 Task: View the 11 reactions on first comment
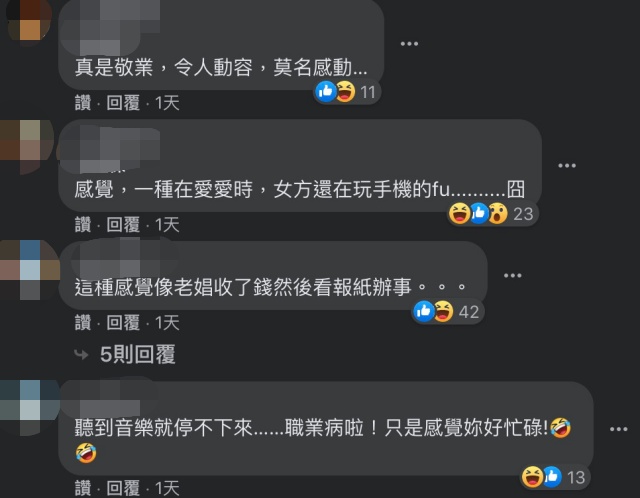point(347,92)
